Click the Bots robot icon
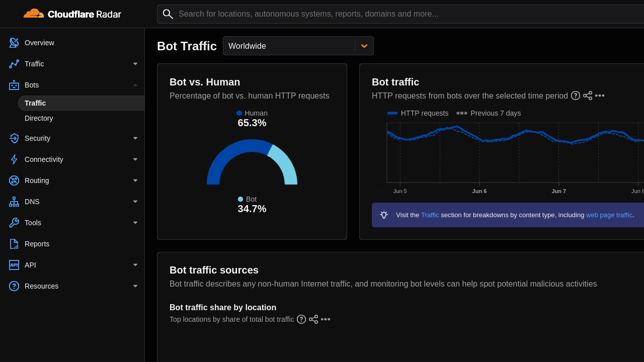 (14, 85)
